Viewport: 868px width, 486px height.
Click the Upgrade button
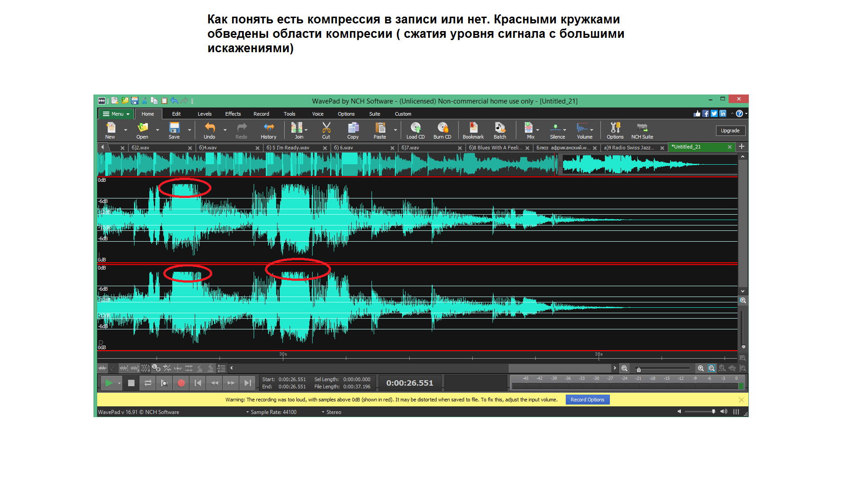pyautogui.click(x=730, y=130)
